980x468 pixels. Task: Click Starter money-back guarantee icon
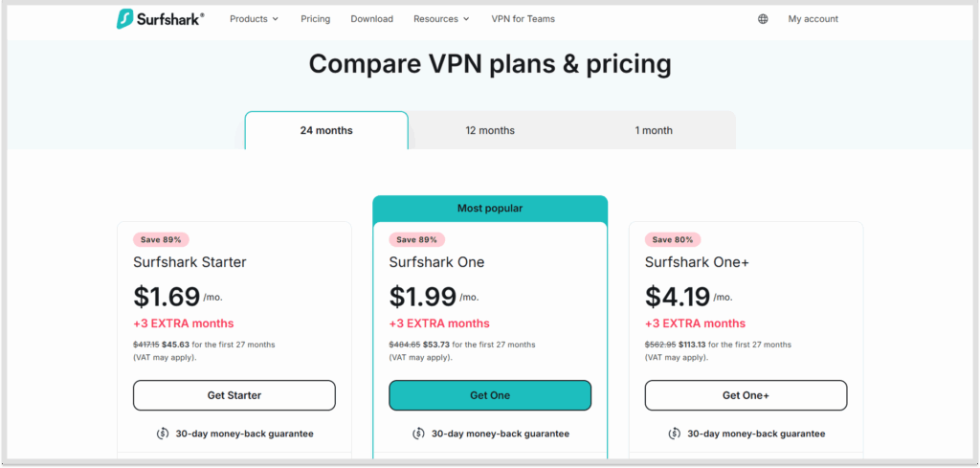(x=164, y=434)
